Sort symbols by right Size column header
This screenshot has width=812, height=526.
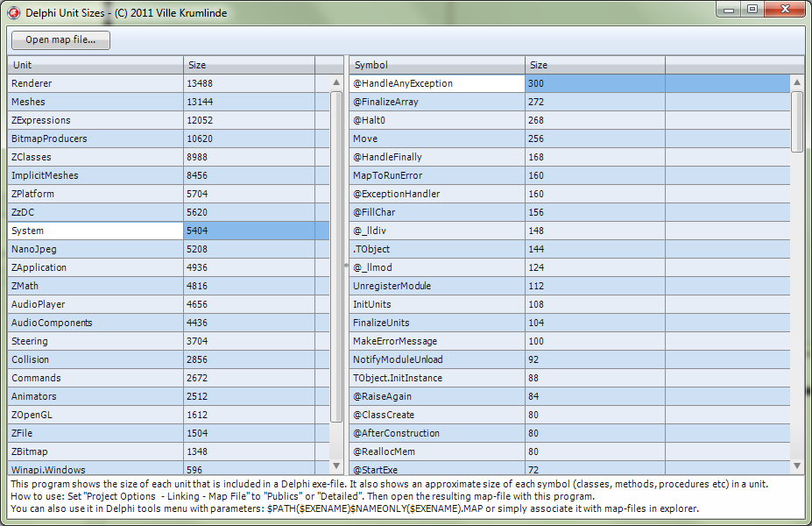(595, 65)
